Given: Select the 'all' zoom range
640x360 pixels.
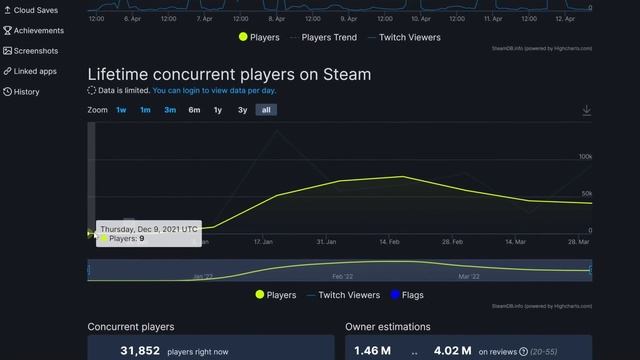Looking at the screenshot, I should click(266, 110).
